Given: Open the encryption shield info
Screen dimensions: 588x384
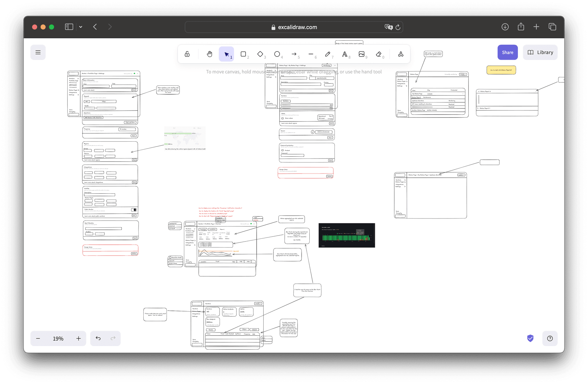Looking at the screenshot, I should [530, 338].
